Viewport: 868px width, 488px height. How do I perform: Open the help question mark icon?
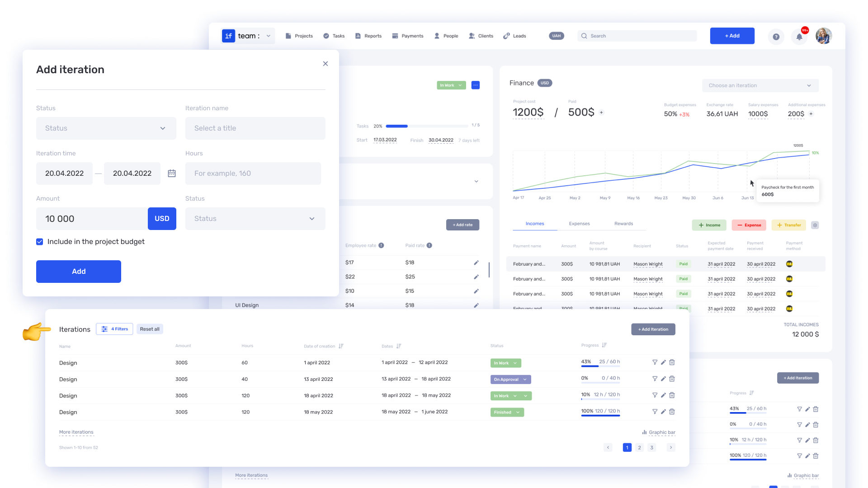tap(776, 37)
